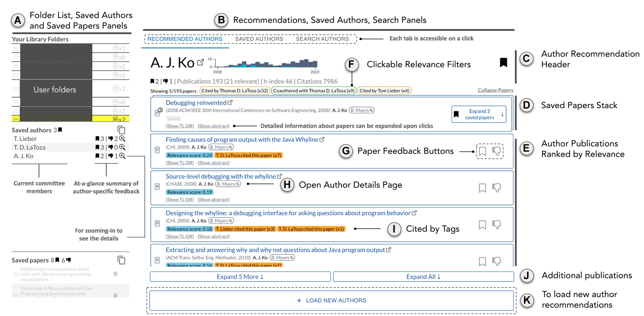This screenshot has height=316, width=644.
Task: Select A. J. Ko in the Saved authors list
Action: click(x=24, y=156)
